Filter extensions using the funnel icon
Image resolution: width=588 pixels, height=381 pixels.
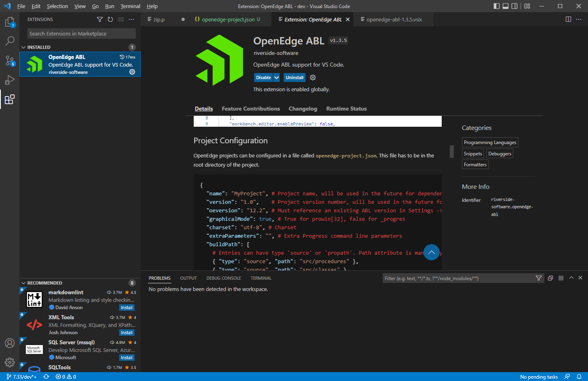99,19
